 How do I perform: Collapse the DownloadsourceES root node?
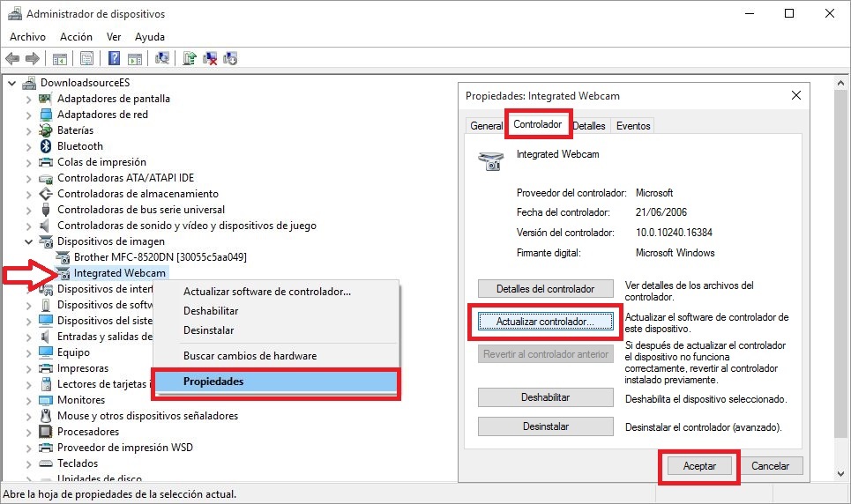tap(11, 83)
